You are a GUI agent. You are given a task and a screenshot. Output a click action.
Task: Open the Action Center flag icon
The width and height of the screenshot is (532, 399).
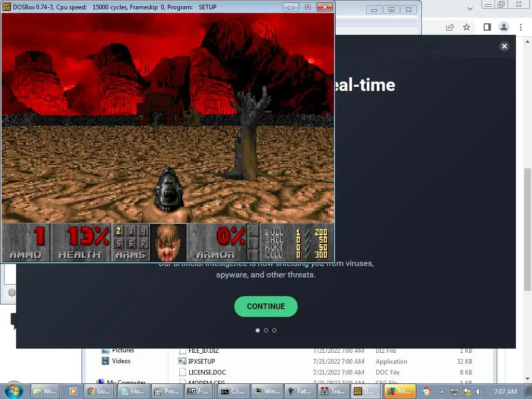coord(467,392)
